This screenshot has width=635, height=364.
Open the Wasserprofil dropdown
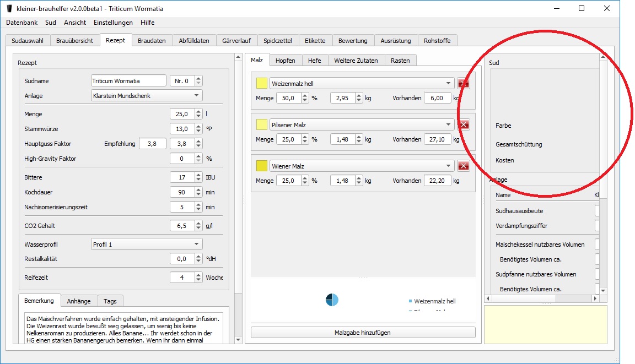[147, 245]
